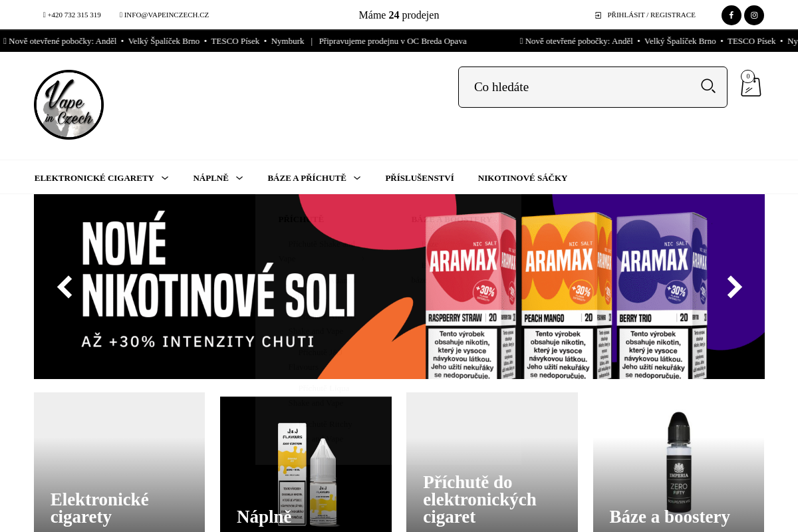Open the Elektronické cigarety category card

pos(119,462)
